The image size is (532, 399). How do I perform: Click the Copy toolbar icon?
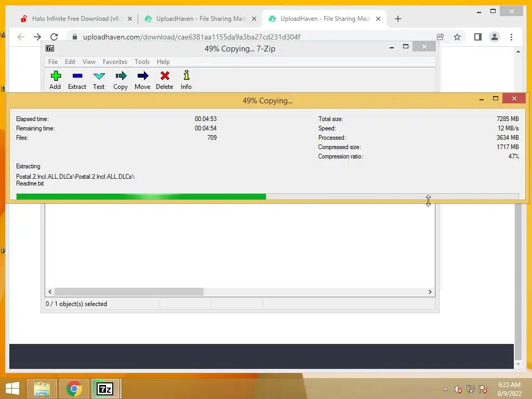[121, 76]
